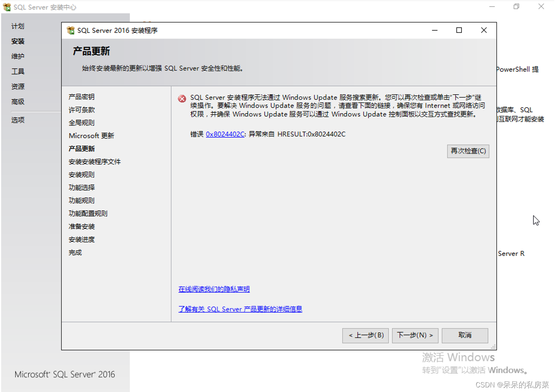This screenshot has width=555, height=392.
Task: Click the Microsoft 更新 step
Action: tap(91, 136)
